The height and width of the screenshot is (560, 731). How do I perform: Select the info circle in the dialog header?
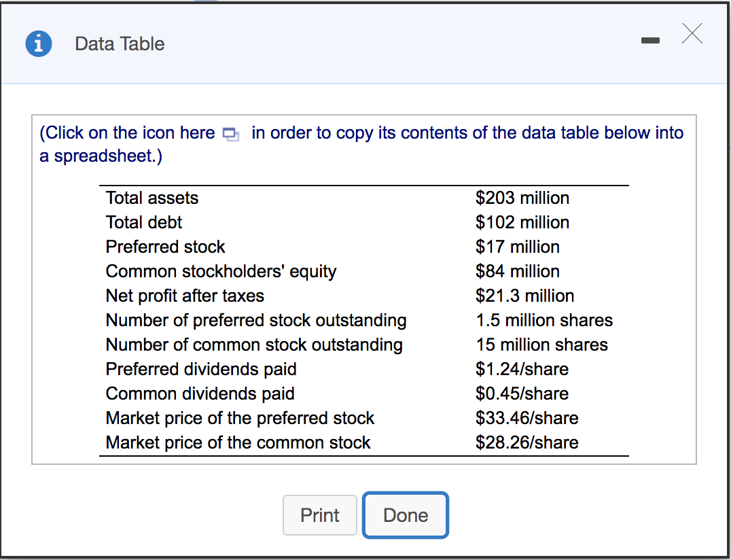[39, 43]
